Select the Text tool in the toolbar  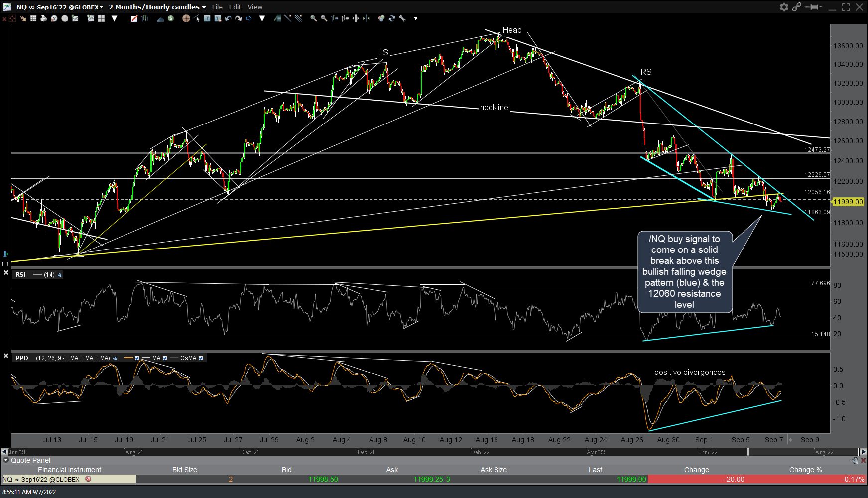coord(206,19)
